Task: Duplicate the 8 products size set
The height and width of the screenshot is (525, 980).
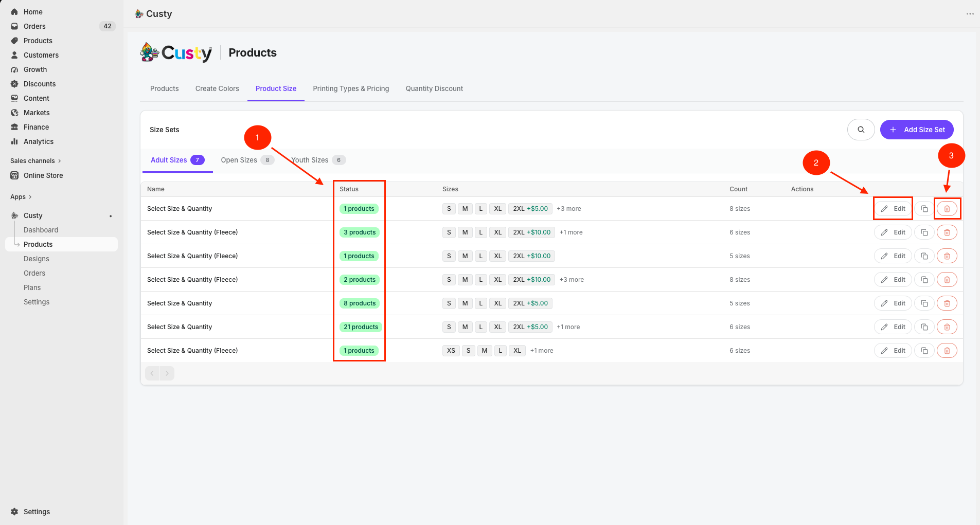Action: point(924,303)
